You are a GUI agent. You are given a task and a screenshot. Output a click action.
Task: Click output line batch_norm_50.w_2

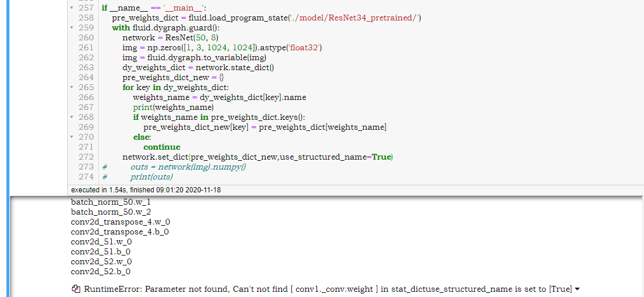pos(111,212)
